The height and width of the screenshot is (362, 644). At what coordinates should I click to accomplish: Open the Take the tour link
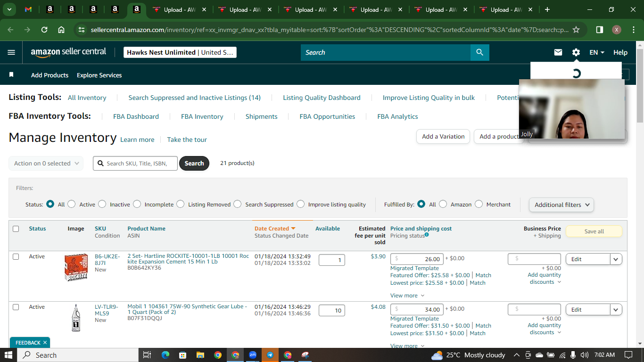(x=187, y=140)
